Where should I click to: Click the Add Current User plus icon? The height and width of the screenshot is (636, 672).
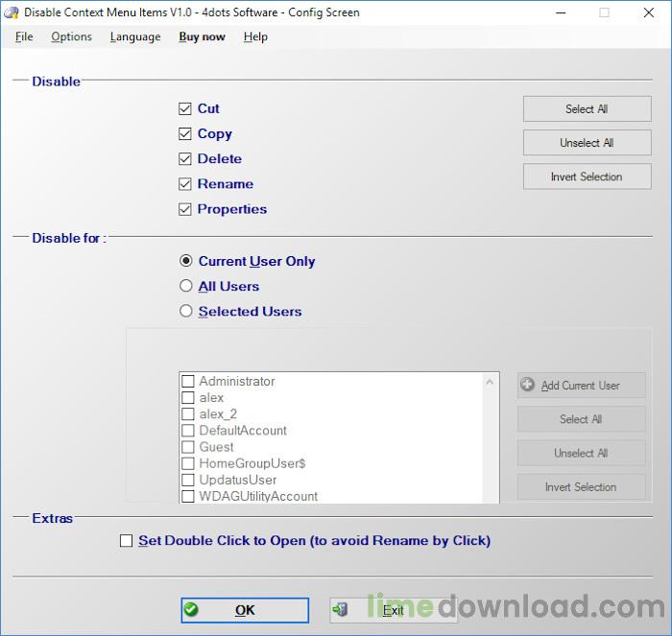(x=528, y=386)
